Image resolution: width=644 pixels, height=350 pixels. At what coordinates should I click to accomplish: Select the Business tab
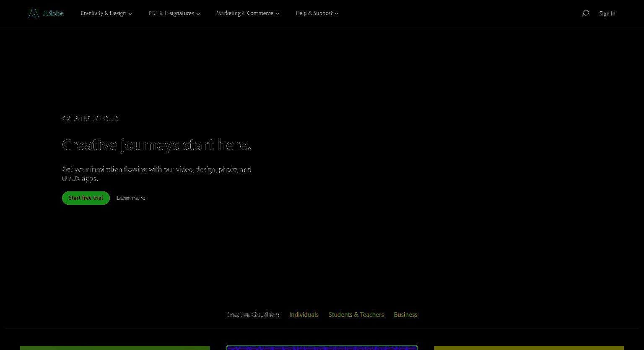pyautogui.click(x=405, y=315)
